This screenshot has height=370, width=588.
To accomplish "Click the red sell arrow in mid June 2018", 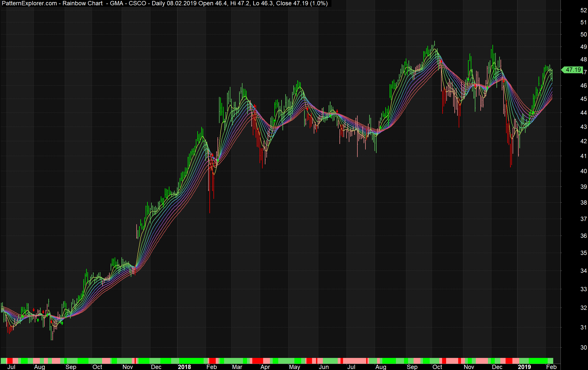I will [x=337, y=111].
